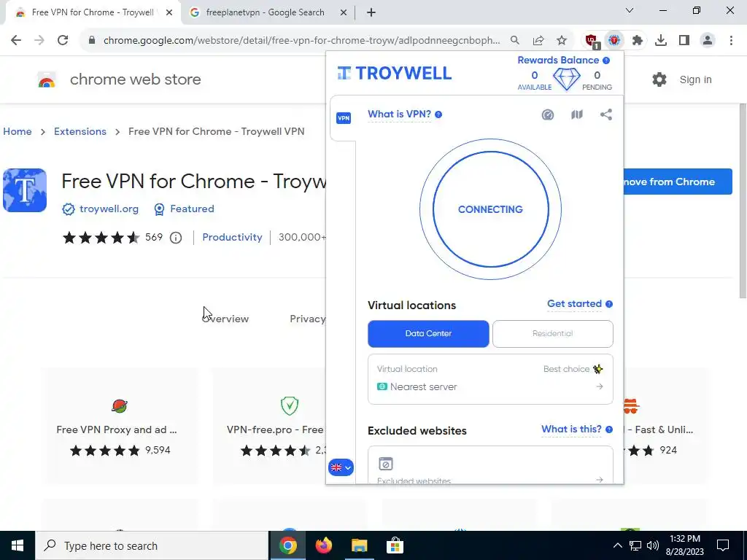Go back to the previous page
747x560 pixels.
click(x=16, y=41)
